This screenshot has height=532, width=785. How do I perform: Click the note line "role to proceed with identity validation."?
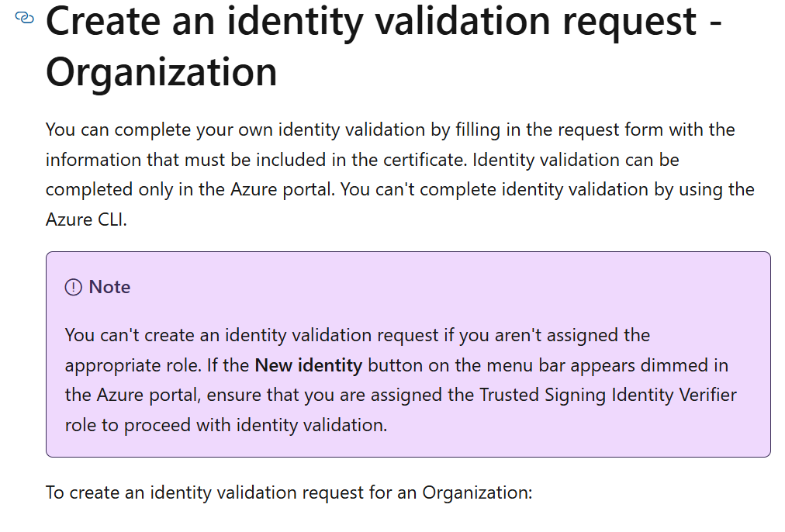click(226, 426)
